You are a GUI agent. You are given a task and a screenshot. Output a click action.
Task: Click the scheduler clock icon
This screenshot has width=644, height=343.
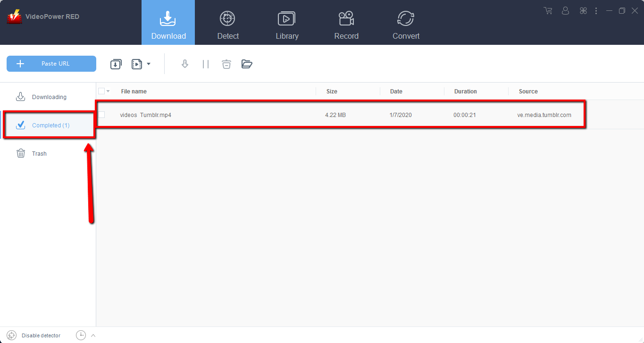81,335
